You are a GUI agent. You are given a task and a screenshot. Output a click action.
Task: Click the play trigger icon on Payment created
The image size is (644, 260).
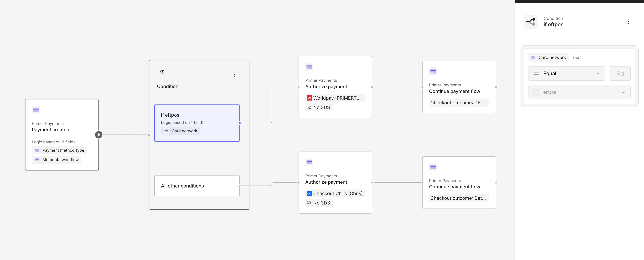(99, 135)
